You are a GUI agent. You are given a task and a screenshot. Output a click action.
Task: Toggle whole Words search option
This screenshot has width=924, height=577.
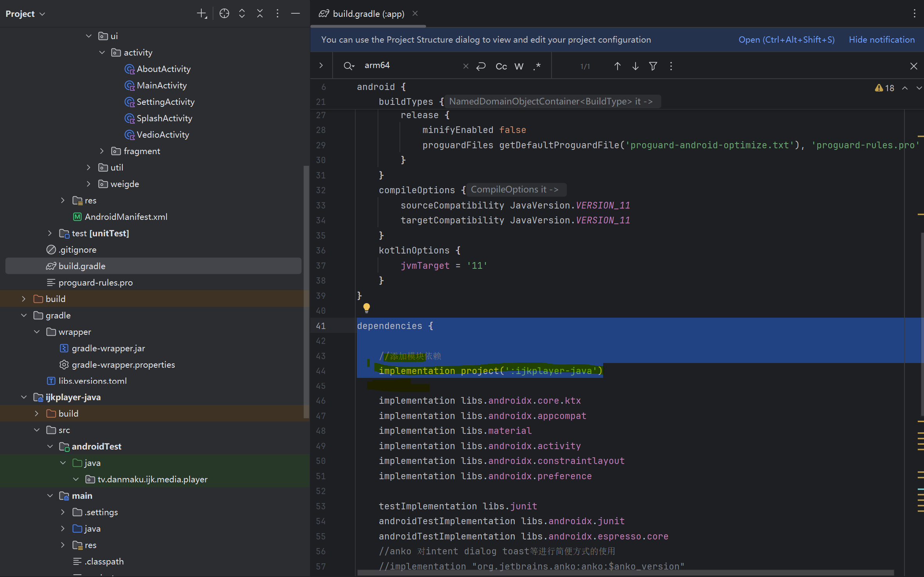coord(519,67)
